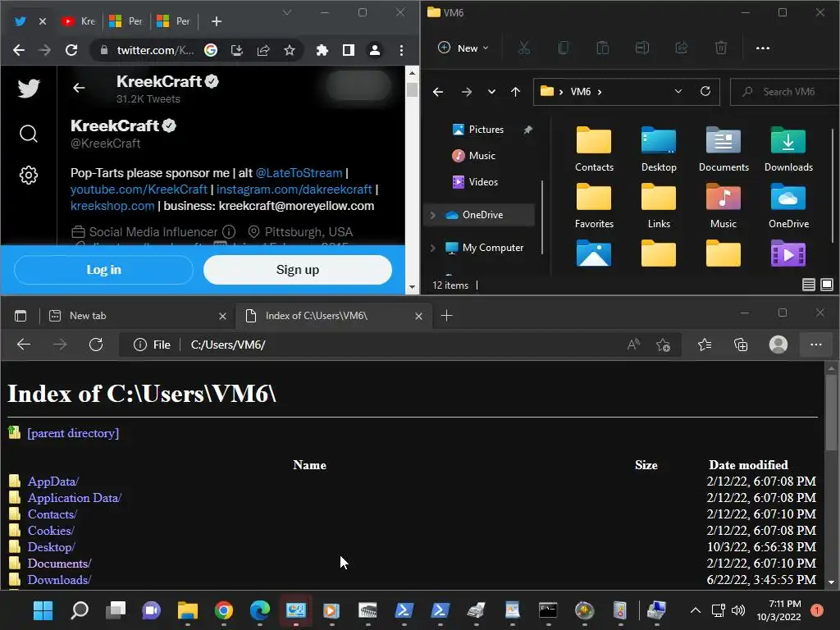Click the Log in button on Twitter

click(x=103, y=270)
